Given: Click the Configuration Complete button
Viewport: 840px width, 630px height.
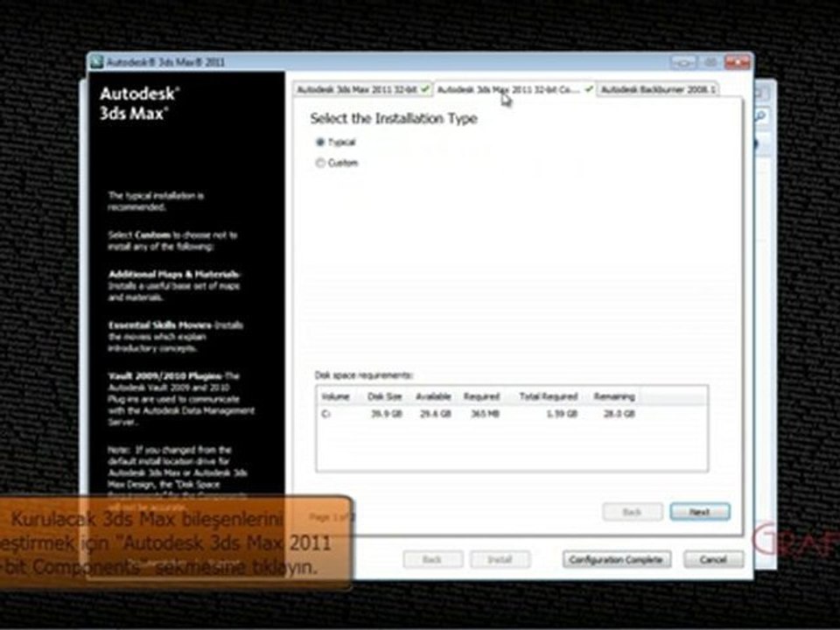Looking at the screenshot, I should tap(617, 559).
